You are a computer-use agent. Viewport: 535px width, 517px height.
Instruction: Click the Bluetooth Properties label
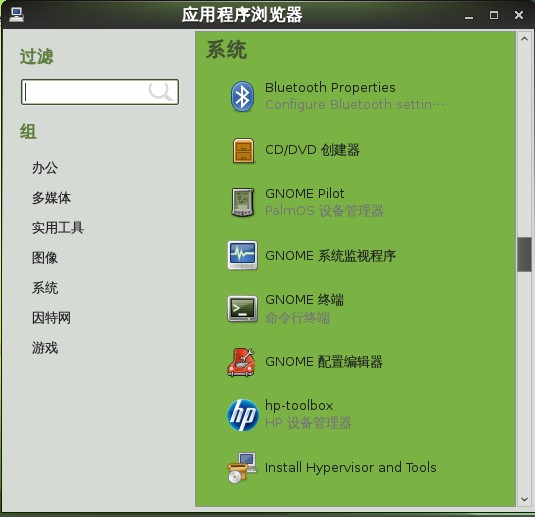point(330,88)
